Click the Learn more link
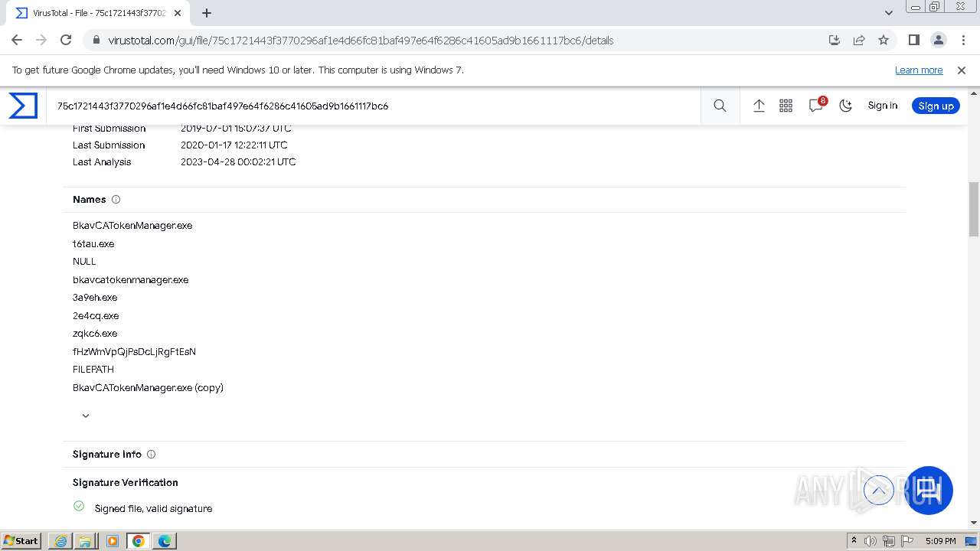This screenshot has width=980, height=551. pyautogui.click(x=919, y=70)
